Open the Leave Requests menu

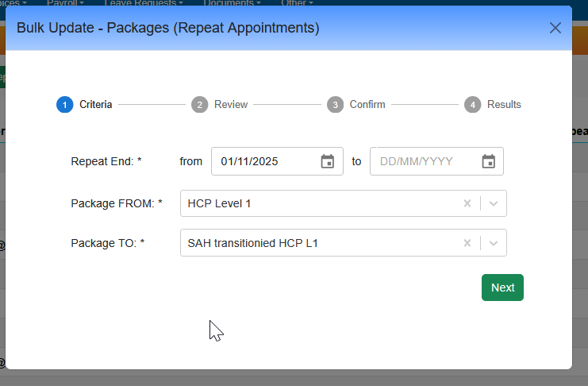click(x=140, y=3)
